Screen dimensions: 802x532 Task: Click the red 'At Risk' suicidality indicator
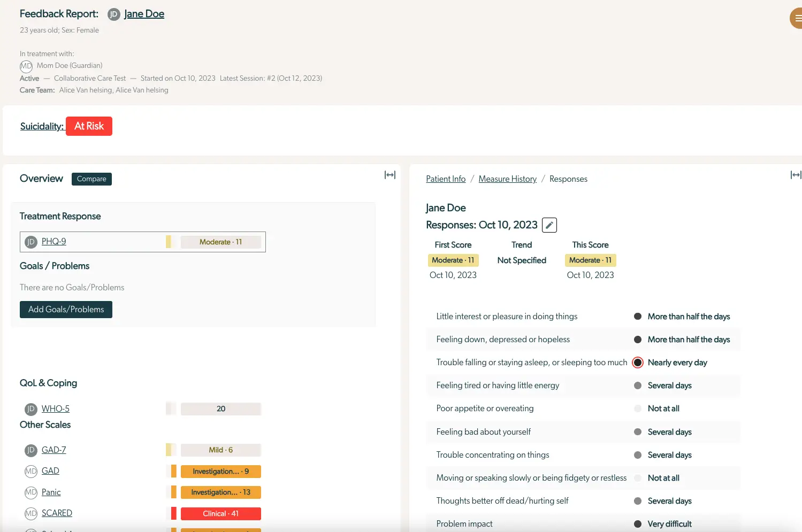[89, 126]
